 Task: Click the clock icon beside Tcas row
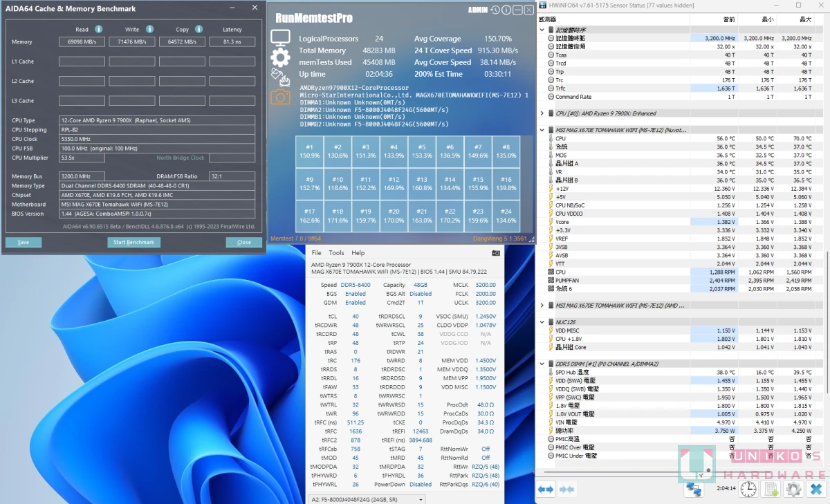pos(551,55)
